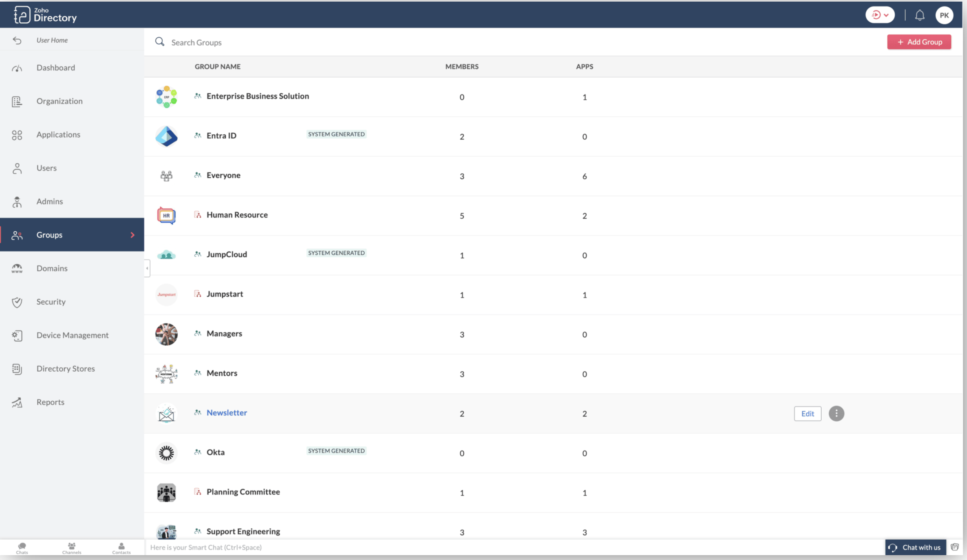Open Security via the shield icon
The image size is (967, 560).
[17, 302]
